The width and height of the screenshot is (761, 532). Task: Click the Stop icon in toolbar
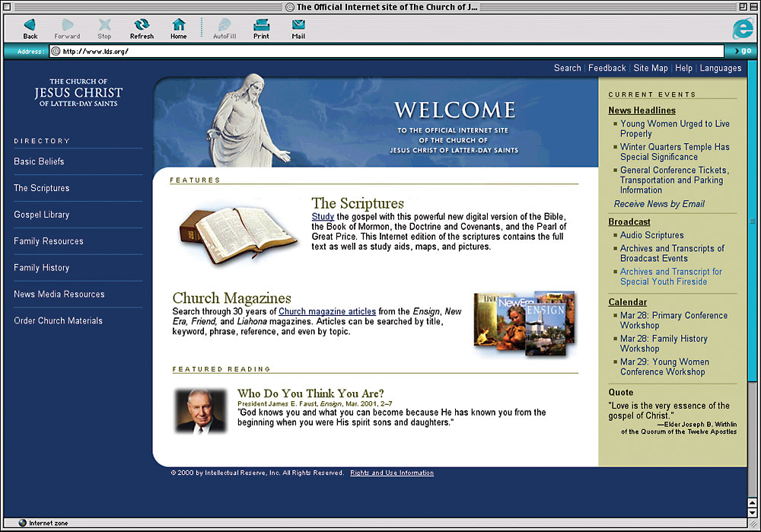point(104,25)
